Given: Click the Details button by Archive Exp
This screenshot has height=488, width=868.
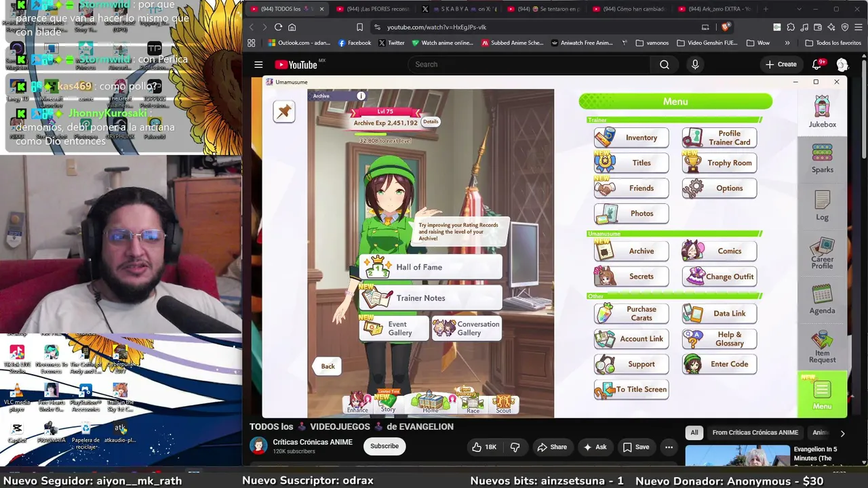Looking at the screenshot, I should coord(431,122).
